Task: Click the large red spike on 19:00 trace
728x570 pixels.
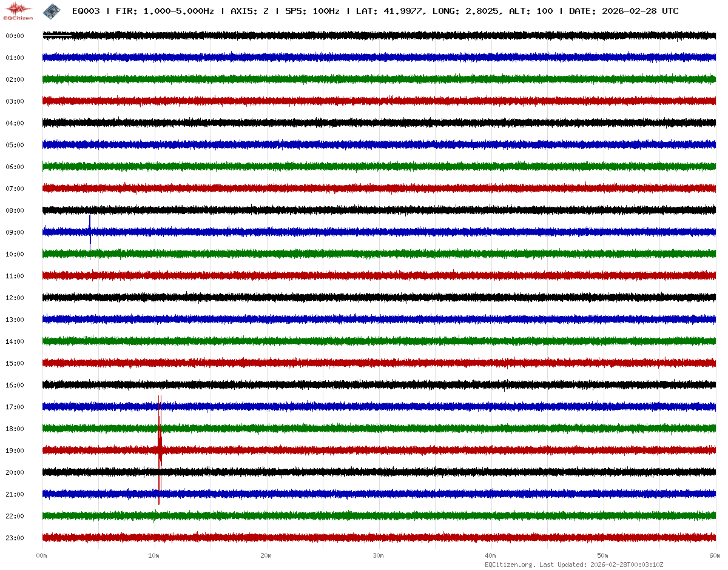Action: [159, 450]
